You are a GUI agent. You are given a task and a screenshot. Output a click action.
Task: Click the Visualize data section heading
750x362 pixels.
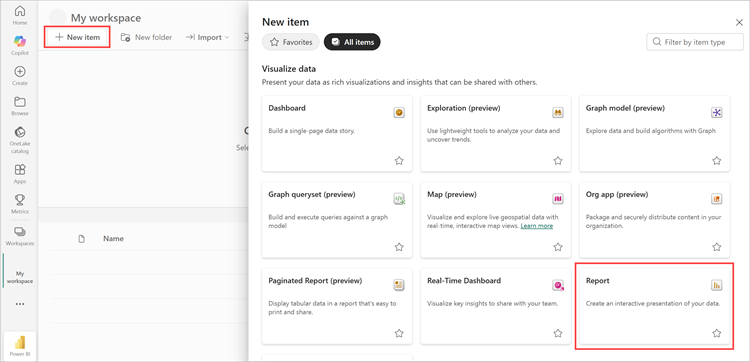289,69
